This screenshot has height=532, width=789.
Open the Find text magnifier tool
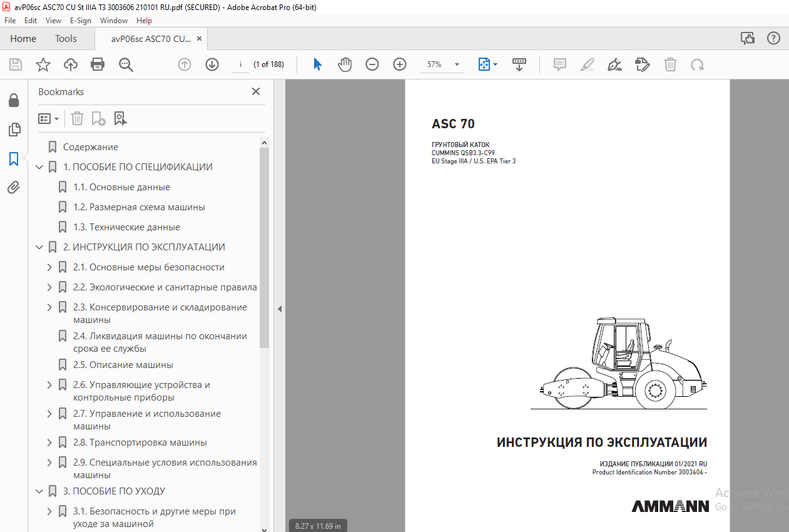[x=126, y=64]
